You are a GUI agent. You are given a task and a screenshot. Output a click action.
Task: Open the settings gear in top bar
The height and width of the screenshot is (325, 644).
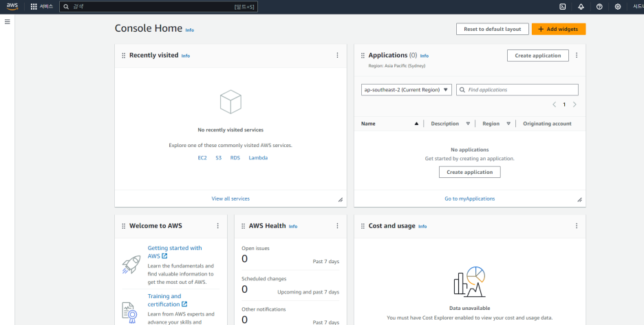(618, 7)
